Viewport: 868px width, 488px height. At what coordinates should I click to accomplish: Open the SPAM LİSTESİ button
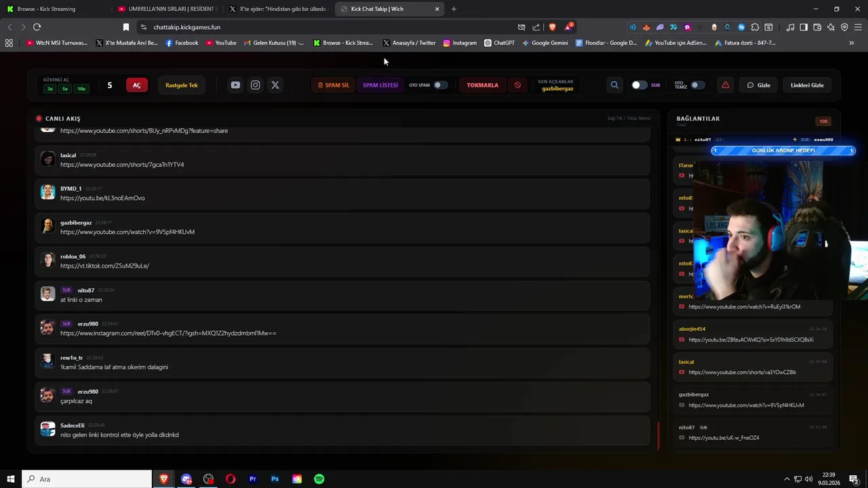380,85
